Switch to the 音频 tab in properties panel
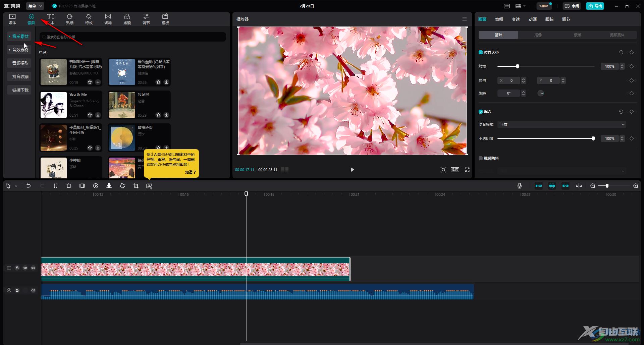Image resolution: width=644 pixels, height=345 pixels. (499, 19)
